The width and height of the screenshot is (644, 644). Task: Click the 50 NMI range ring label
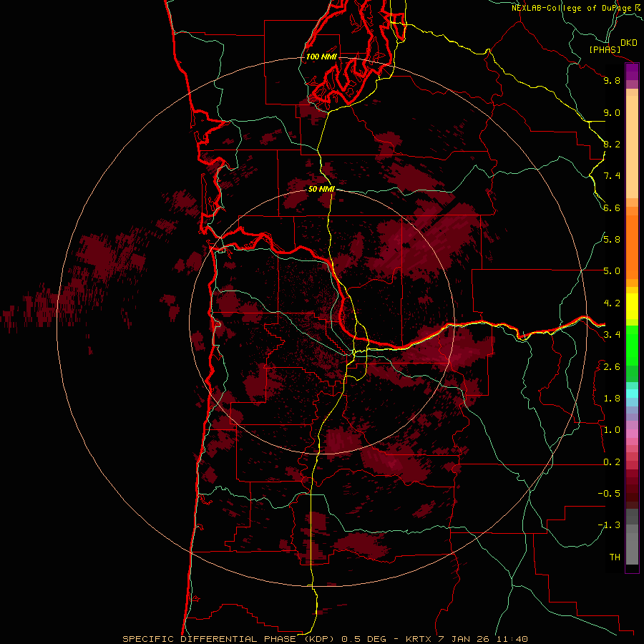[321, 189]
